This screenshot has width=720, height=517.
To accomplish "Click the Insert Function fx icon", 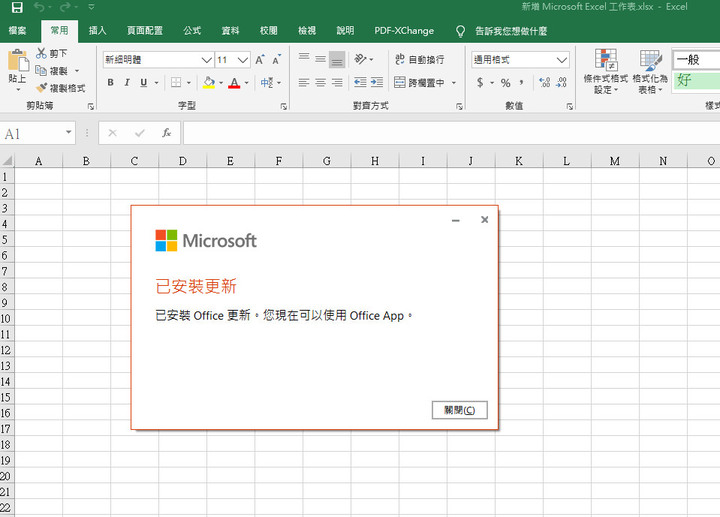I will [x=166, y=133].
